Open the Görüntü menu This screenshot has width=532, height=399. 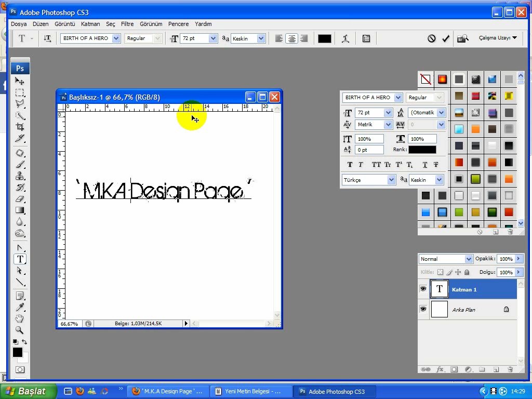coord(65,24)
